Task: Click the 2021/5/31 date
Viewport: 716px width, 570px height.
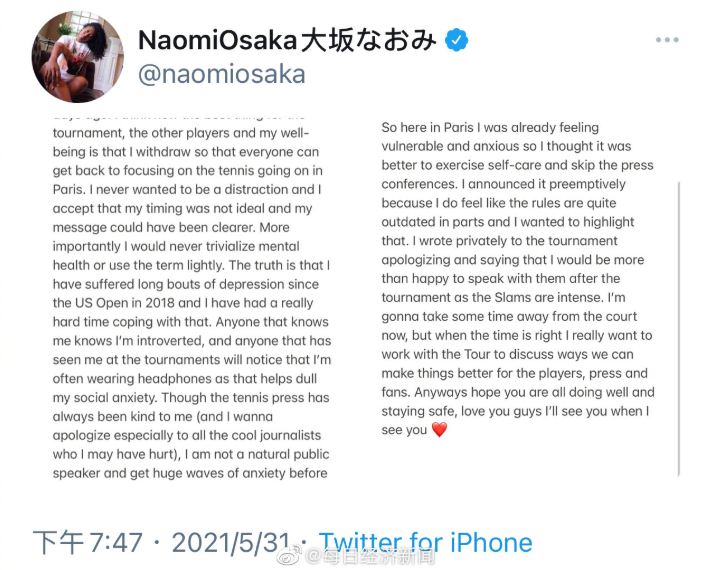Action: (x=231, y=543)
